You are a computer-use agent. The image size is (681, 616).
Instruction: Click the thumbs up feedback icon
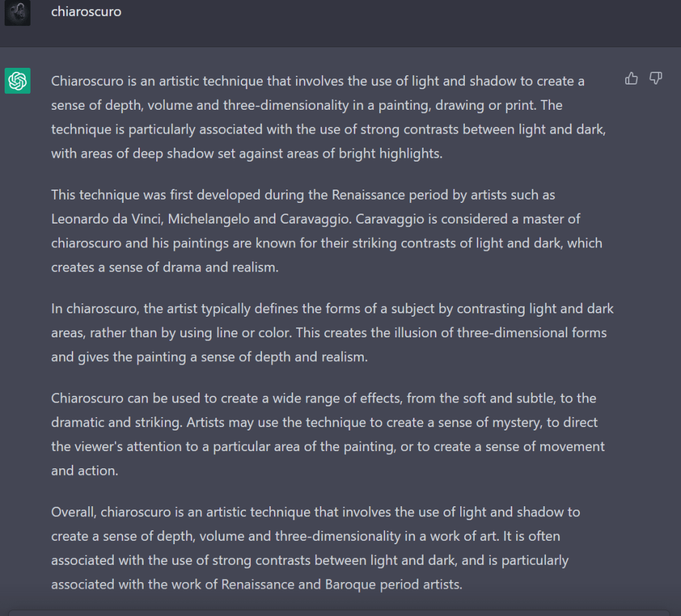click(631, 79)
